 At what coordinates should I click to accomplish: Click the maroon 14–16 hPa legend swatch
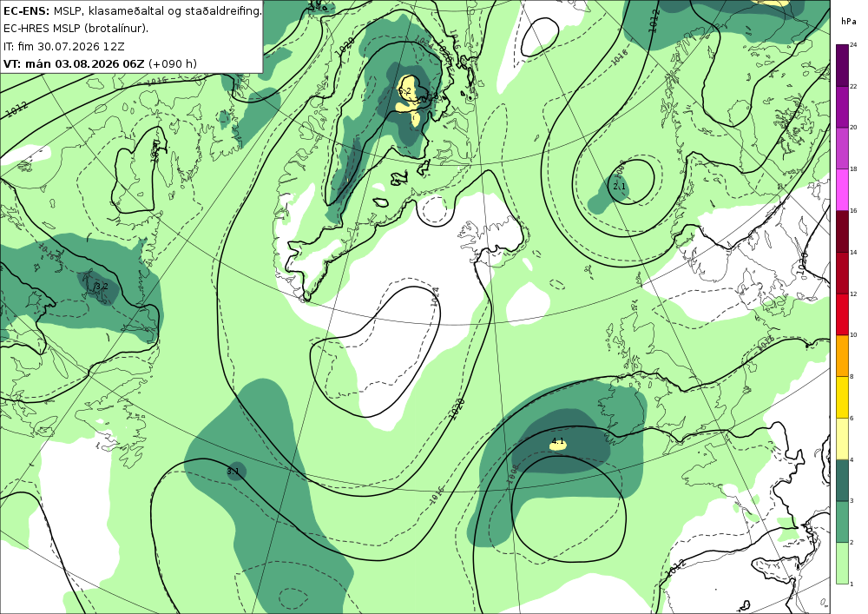[x=843, y=231]
